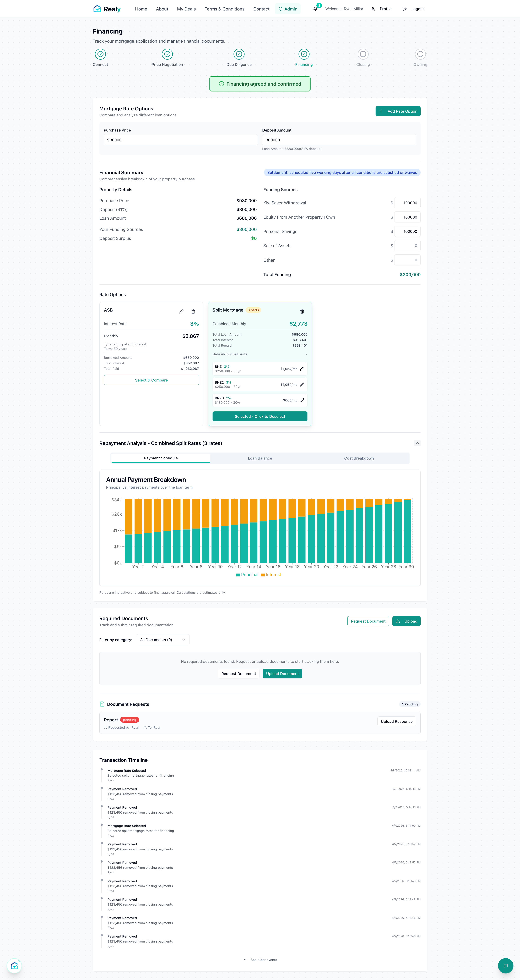Click the Principal legend item
520x980 pixels.
[x=247, y=575]
